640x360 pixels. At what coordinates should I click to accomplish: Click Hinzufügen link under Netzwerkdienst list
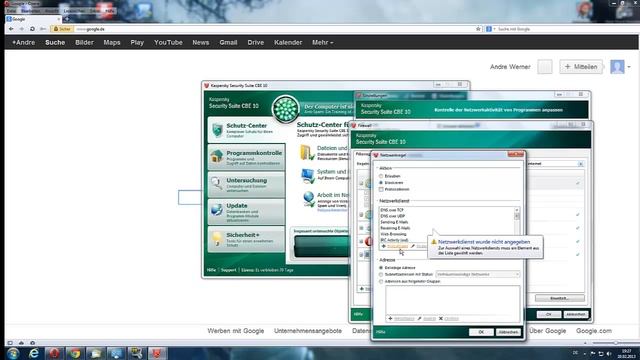point(398,246)
